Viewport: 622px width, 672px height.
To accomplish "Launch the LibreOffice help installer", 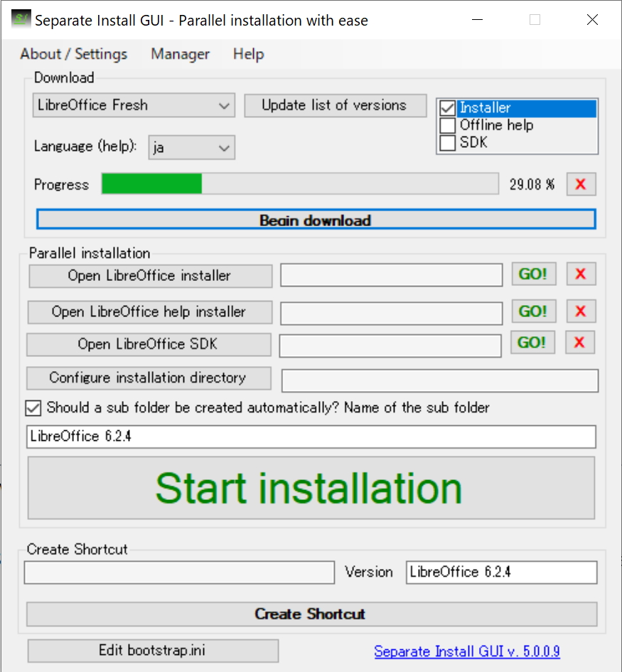I will [x=532, y=311].
